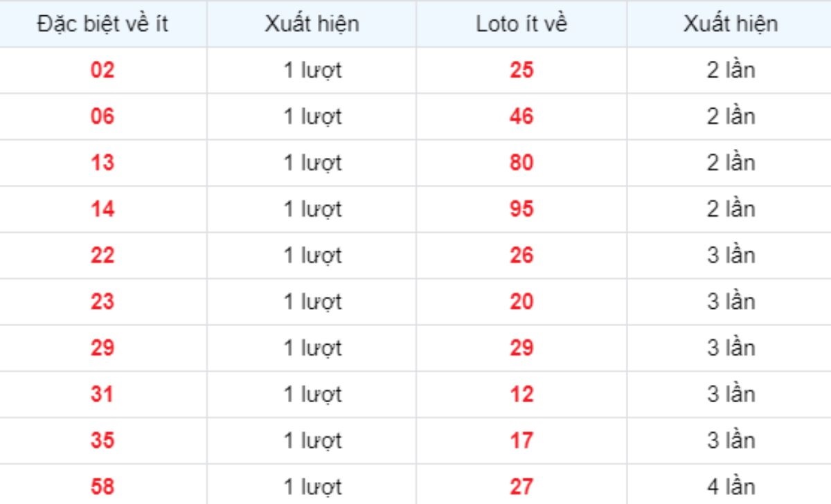
Task: Click the red number 23
Action: (x=102, y=302)
